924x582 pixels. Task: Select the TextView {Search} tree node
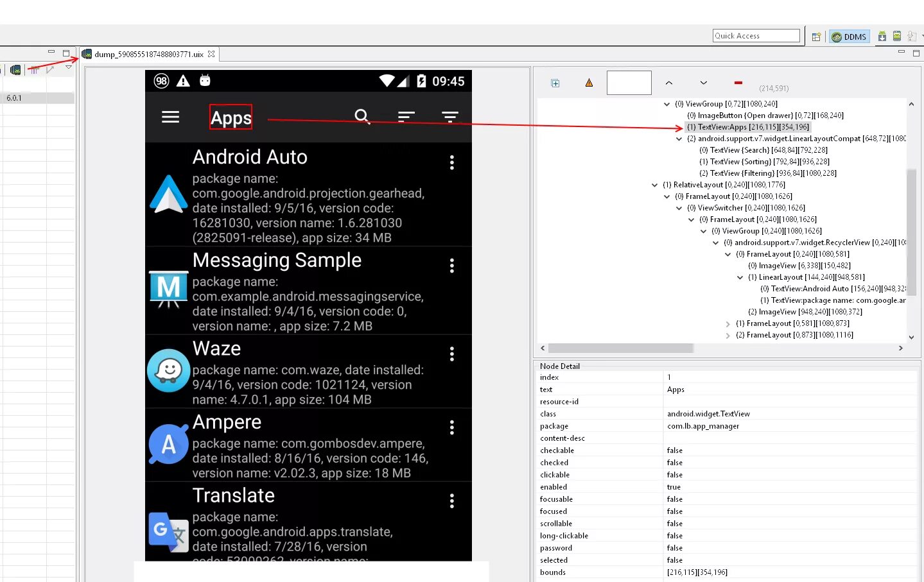point(763,150)
